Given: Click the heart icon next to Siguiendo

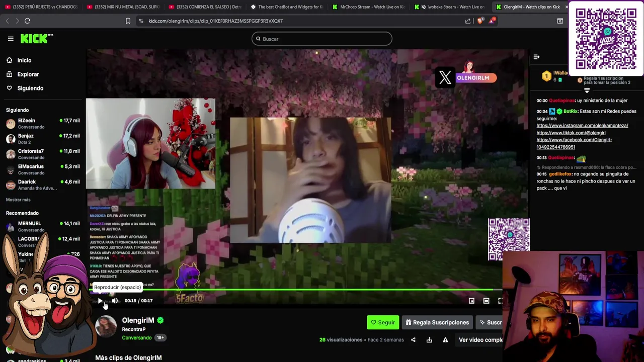Looking at the screenshot, I should (9, 88).
